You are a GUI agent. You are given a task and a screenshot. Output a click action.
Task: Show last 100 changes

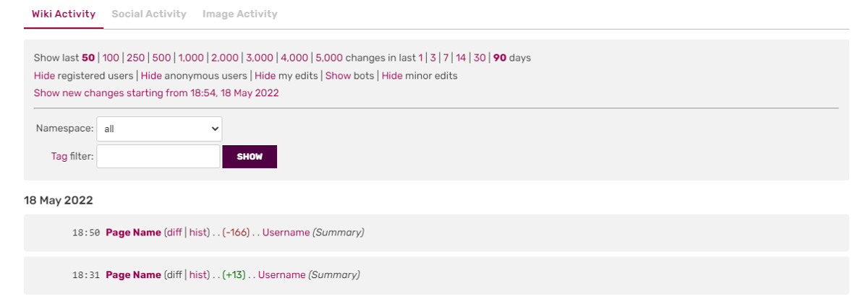(x=111, y=58)
